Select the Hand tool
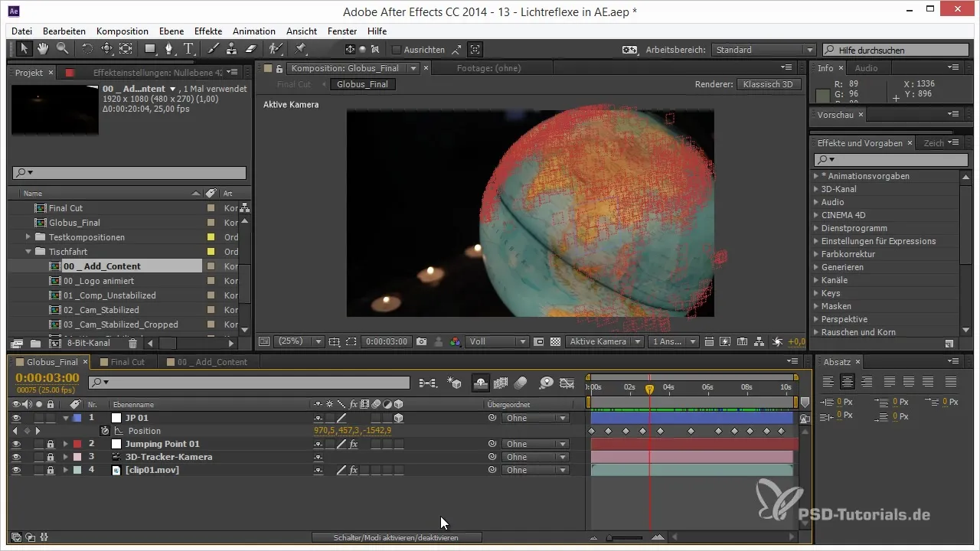 click(x=43, y=49)
